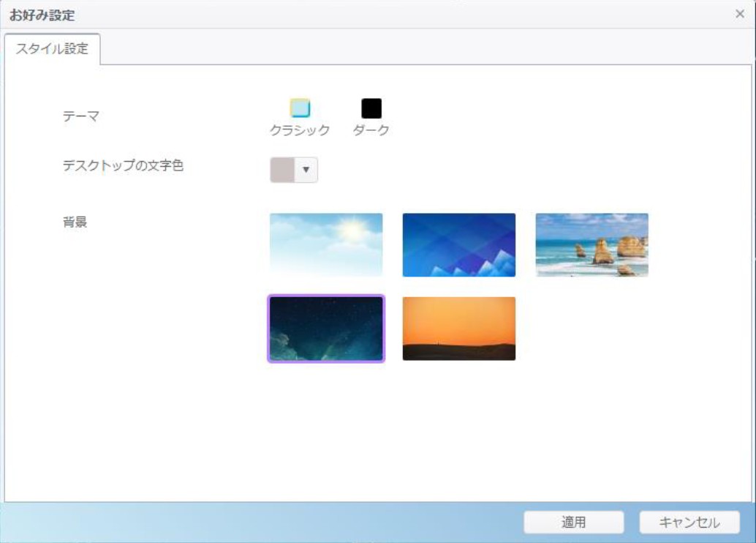Viewport: 756px width, 543px height.
Task: Choose the orange sunset background thumbnail
Action: pyautogui.click(x=459, y=329)
